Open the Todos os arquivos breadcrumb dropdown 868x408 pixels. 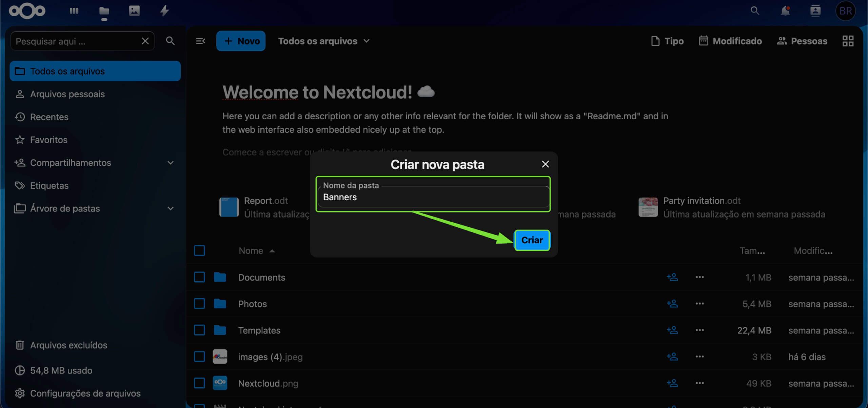(324, 41)
